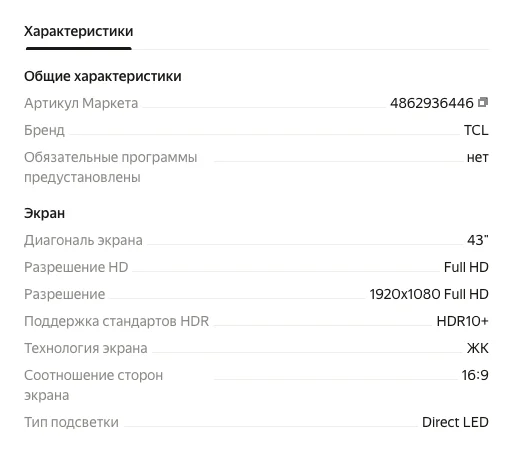
Task: Click the Экран section heading
Action: tap(44, 213)
